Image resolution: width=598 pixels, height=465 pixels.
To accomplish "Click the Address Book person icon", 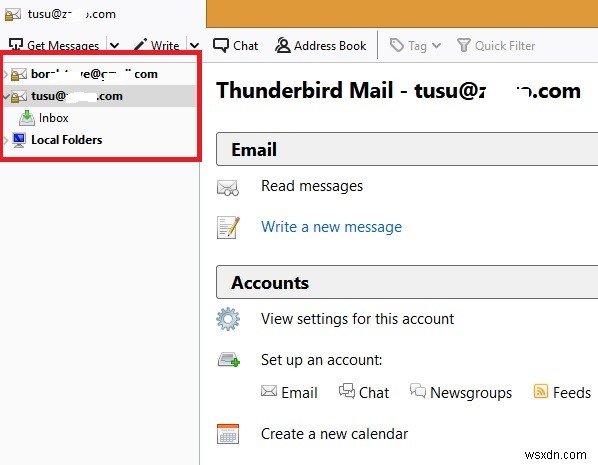I will 283,45.
